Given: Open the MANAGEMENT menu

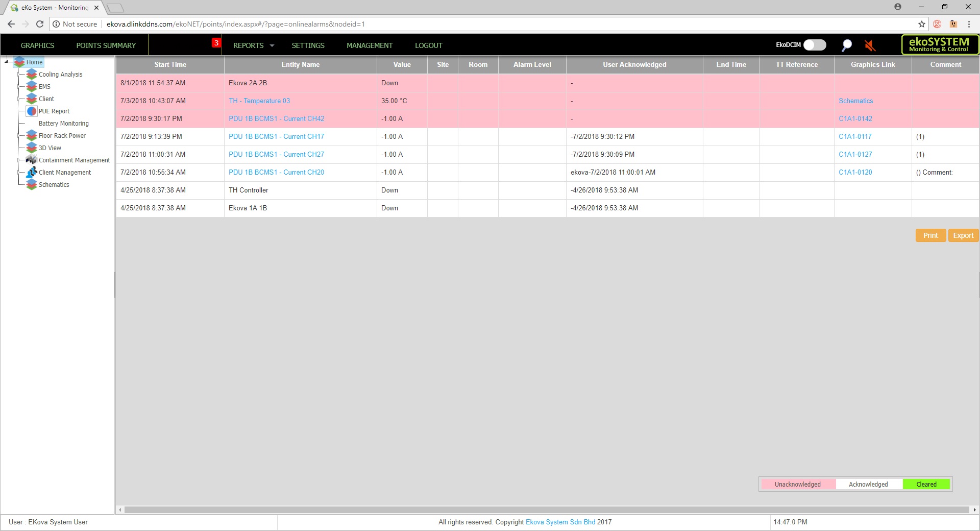Looking at the screenshot, I should (370, 45).
